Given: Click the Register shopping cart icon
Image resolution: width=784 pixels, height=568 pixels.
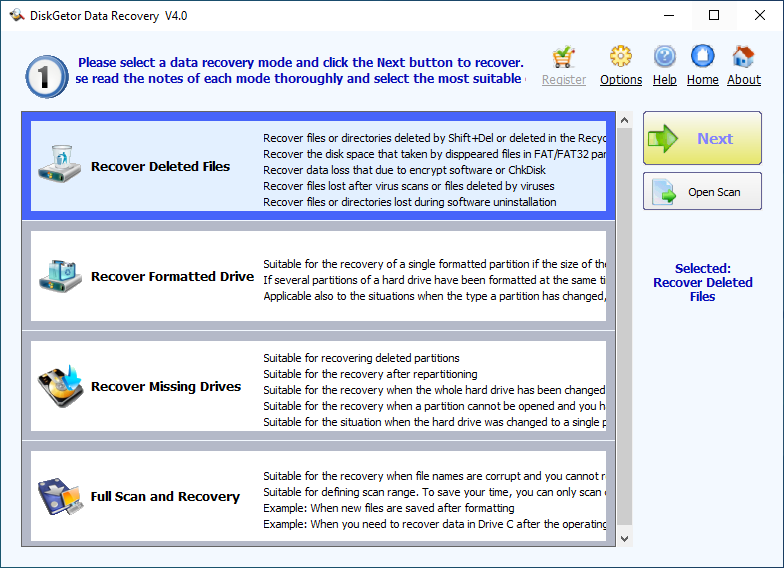Looking at the screenshot, I should (564, 56).
